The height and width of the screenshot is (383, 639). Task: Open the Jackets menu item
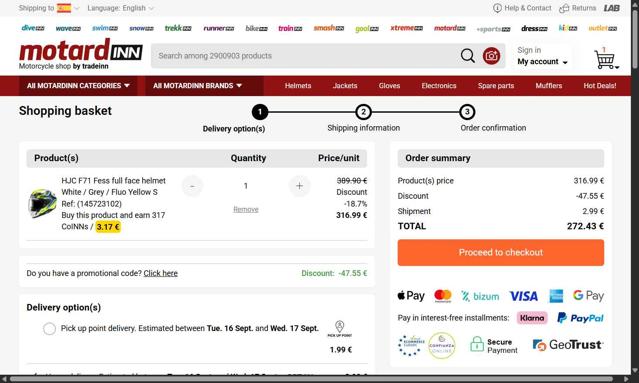[345, 86]
